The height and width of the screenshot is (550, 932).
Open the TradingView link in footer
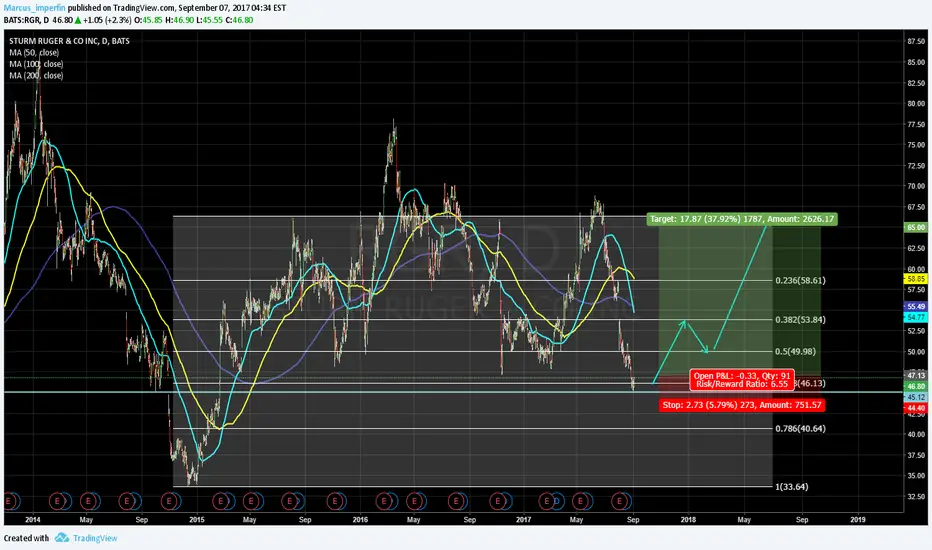click(x=95, y=538)
